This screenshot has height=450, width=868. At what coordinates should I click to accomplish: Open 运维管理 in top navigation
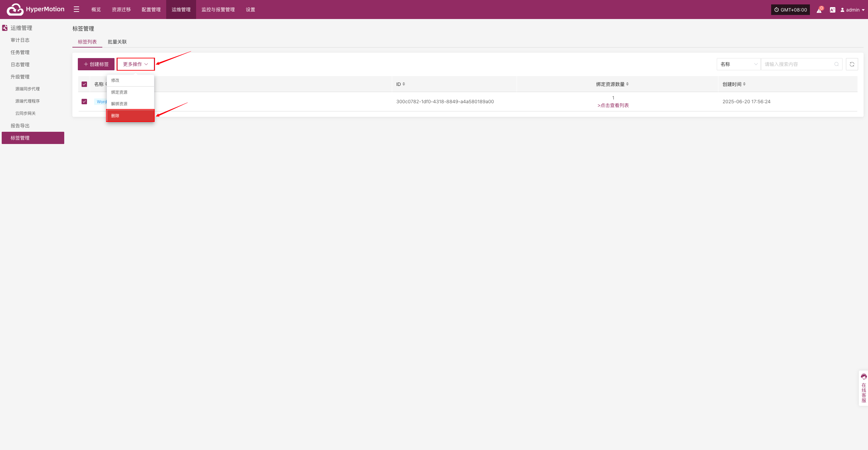181,10
